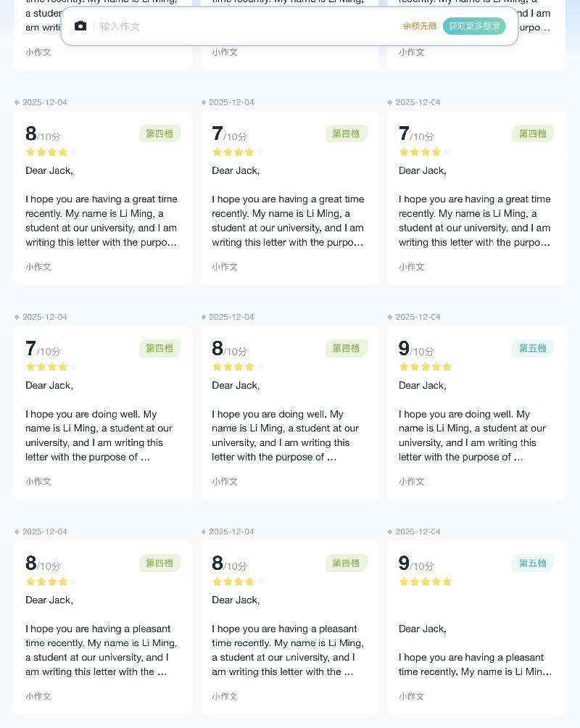Click the 第四档 badge on the 8-point "great time" card

[159, 133]
